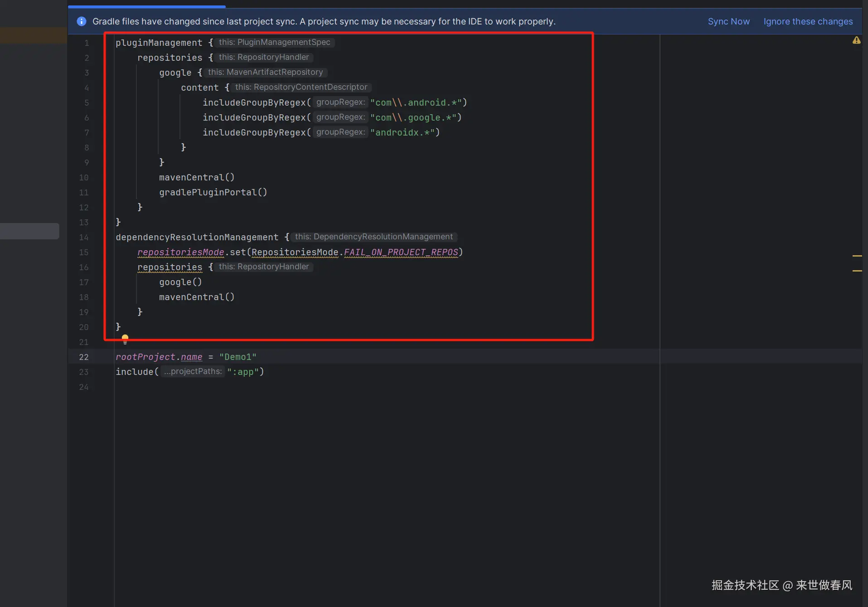
Task: Click 'includeGroupByRegex' on line 5
Action: [x=254, y=102]
